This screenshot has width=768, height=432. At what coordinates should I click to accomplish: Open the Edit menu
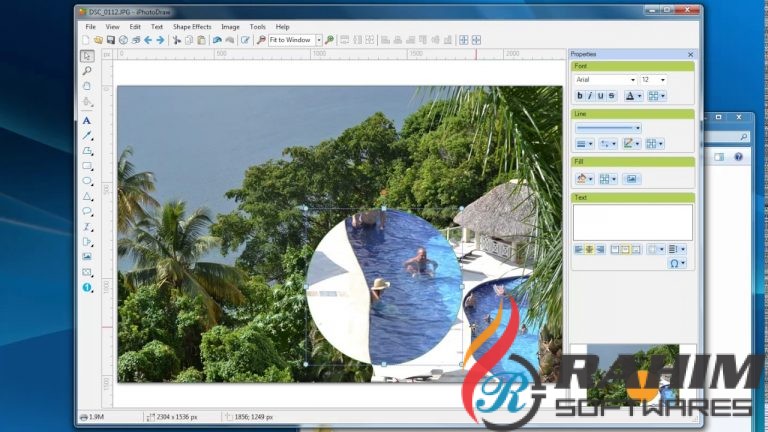[x=135, y=27]
